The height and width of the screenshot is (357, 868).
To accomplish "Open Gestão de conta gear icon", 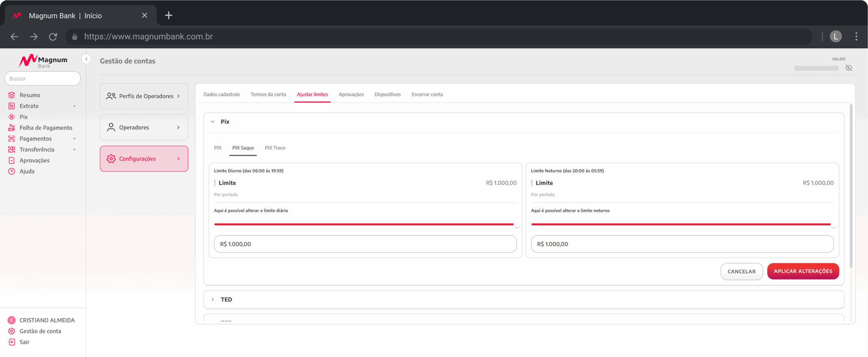I will (x=12, y=331).
